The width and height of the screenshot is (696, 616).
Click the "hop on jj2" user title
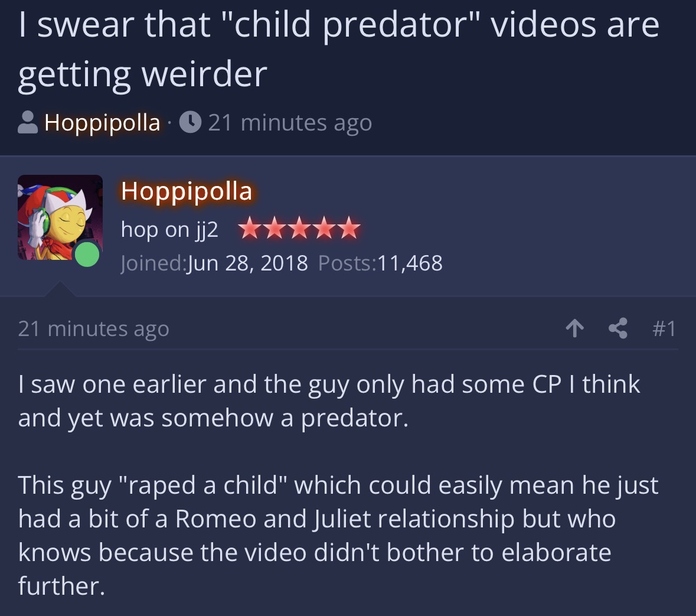[169, 229]
